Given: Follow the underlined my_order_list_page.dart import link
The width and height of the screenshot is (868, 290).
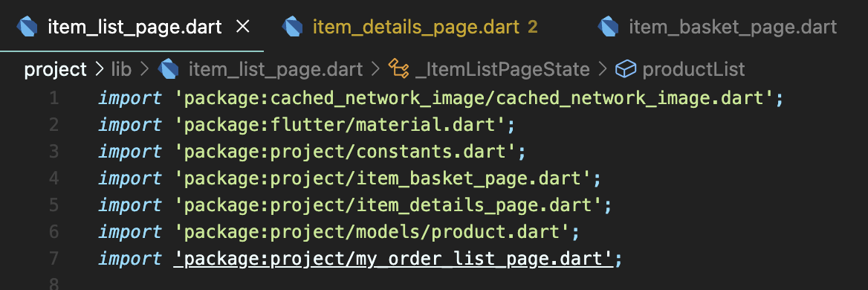Looking at the screenshot, I should (x=394, y=259).
